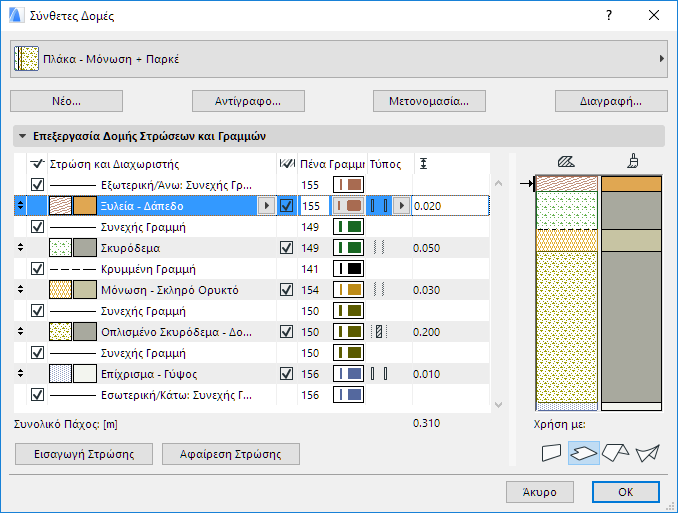Click Αφαίρεση Στρώσης button

tap(231, 454)
